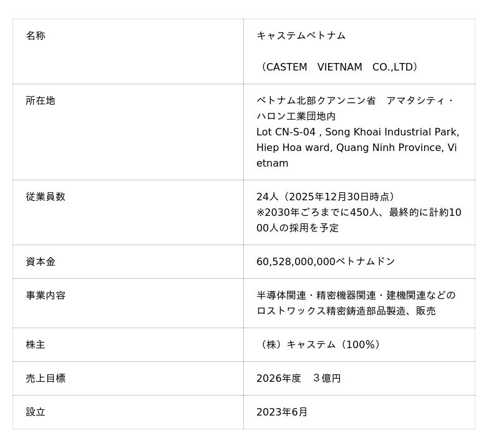Viewport: 499px width, 448px height.
Task: Click the 2026年度 3億円 sales target value
Action: click(298, 378)
